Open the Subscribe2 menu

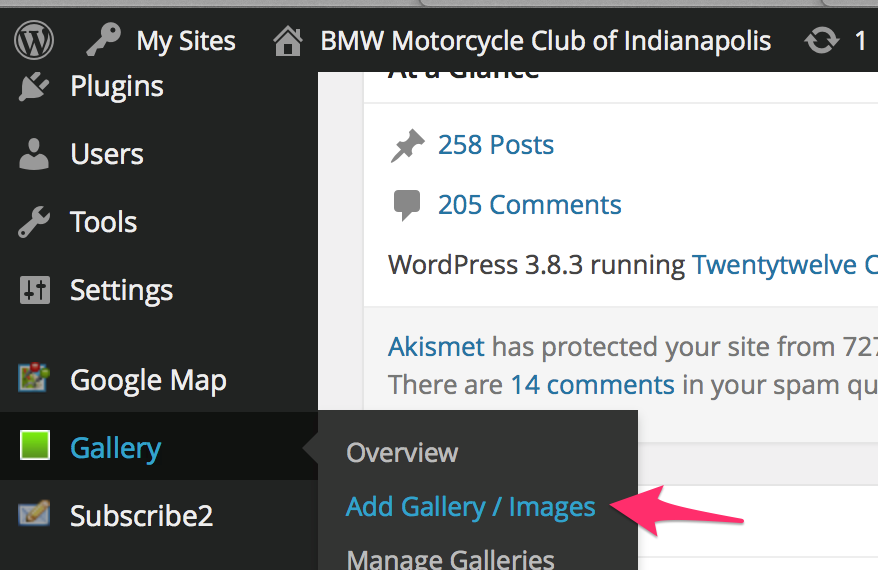142,516
